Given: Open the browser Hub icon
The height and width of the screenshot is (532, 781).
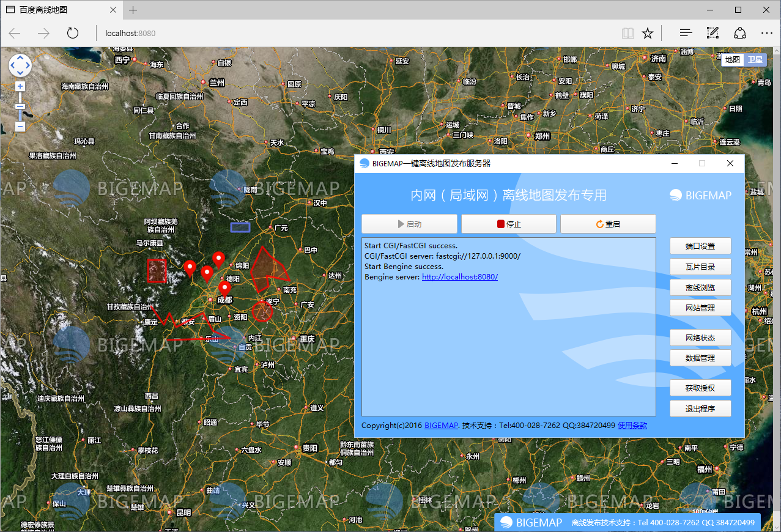Looking at the screenshot, I should [686, 33].
